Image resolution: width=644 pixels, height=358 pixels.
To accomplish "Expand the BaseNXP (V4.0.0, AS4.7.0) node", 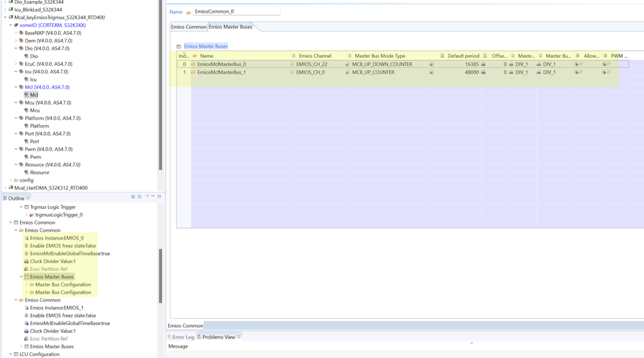I will coord(16,33).
